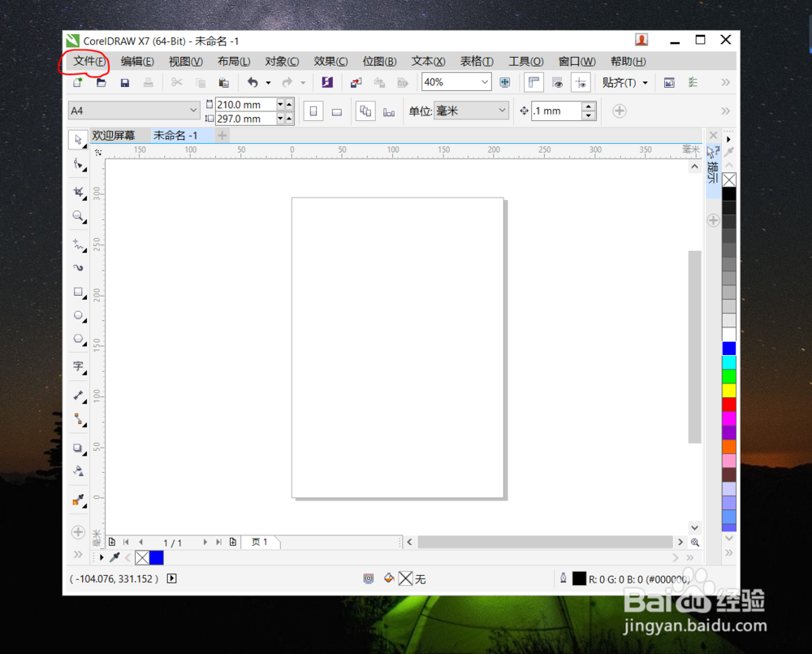Toggle landscape page orientation

337,110
